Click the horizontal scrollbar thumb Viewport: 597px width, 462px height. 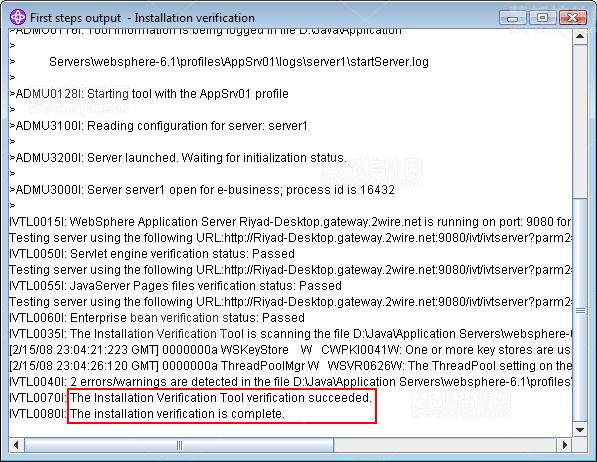click(x=179, y=444)
